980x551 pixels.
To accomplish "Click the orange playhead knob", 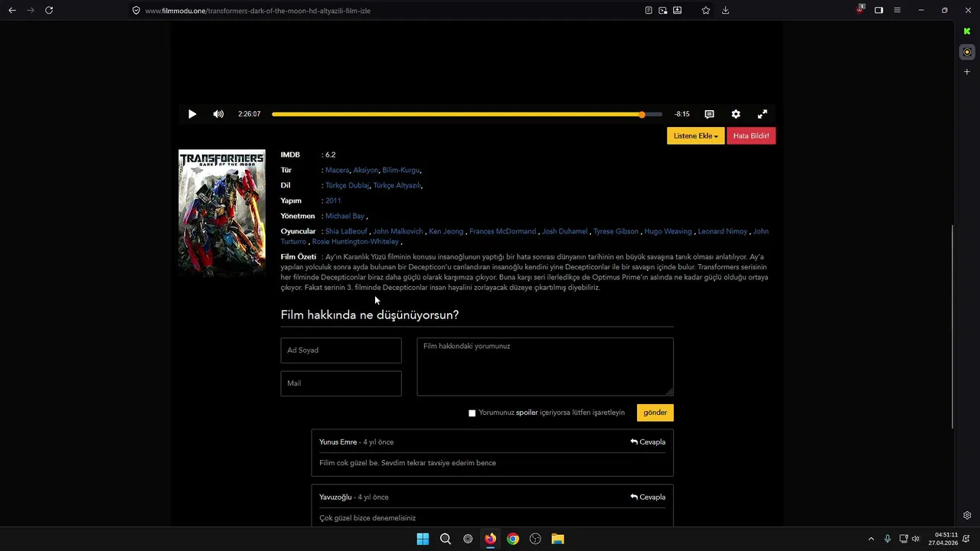I will tap(642, 114).
